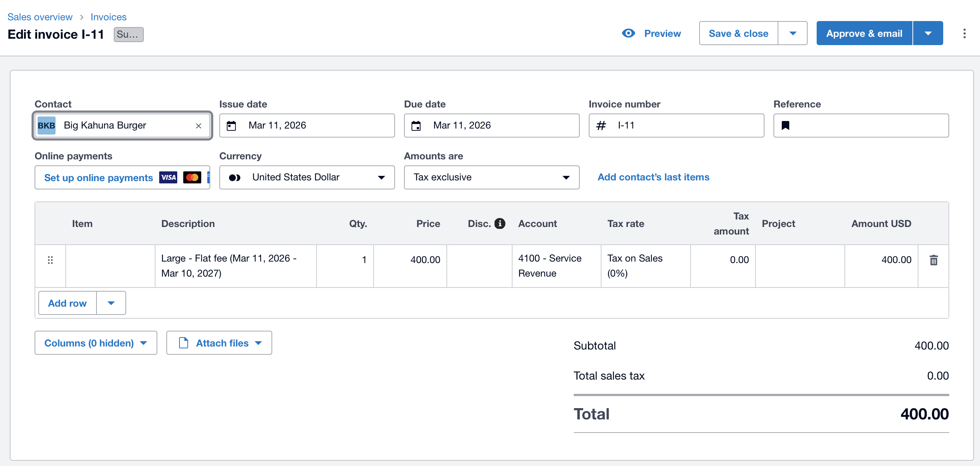The width and height of the screenshot is (980, 466).
Task: Click Save & close button
Action: tap(739, 33)
